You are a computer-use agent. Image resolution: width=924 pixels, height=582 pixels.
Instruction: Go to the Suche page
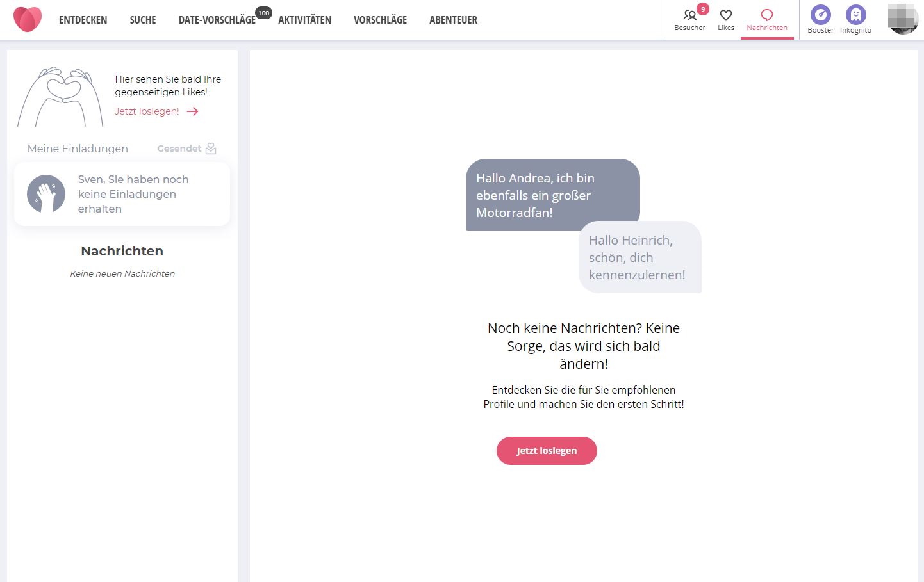[143, 20]
